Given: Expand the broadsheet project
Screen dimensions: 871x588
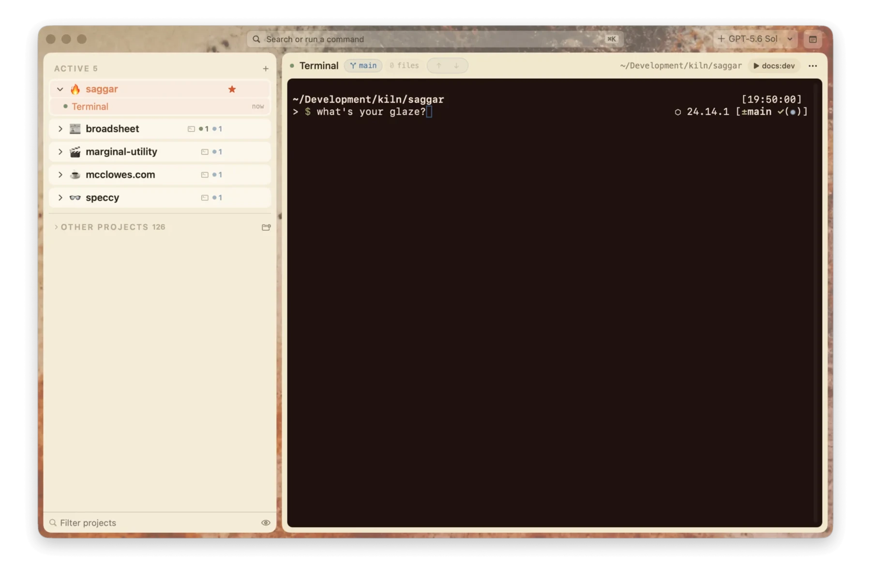Looking at the screenshot, I should 60,129.
